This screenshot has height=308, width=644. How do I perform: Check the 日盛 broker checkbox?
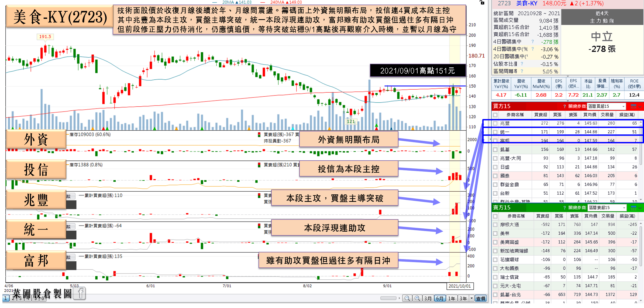click(495, 167)
